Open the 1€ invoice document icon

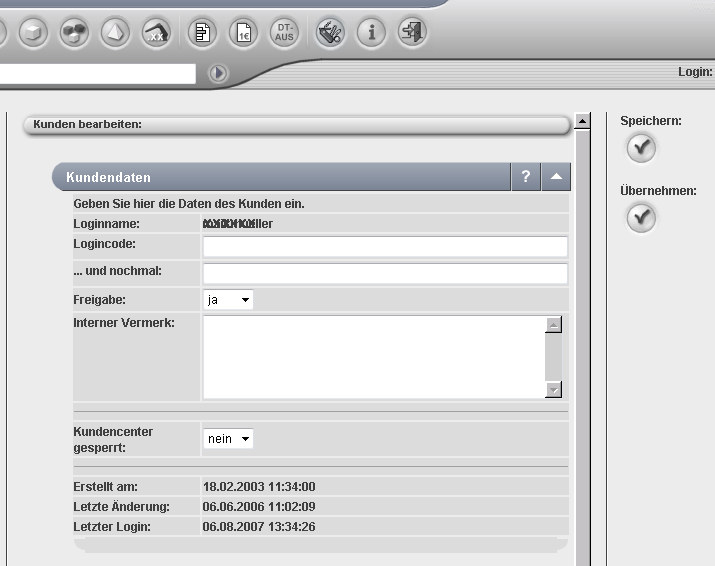[243, 32]
